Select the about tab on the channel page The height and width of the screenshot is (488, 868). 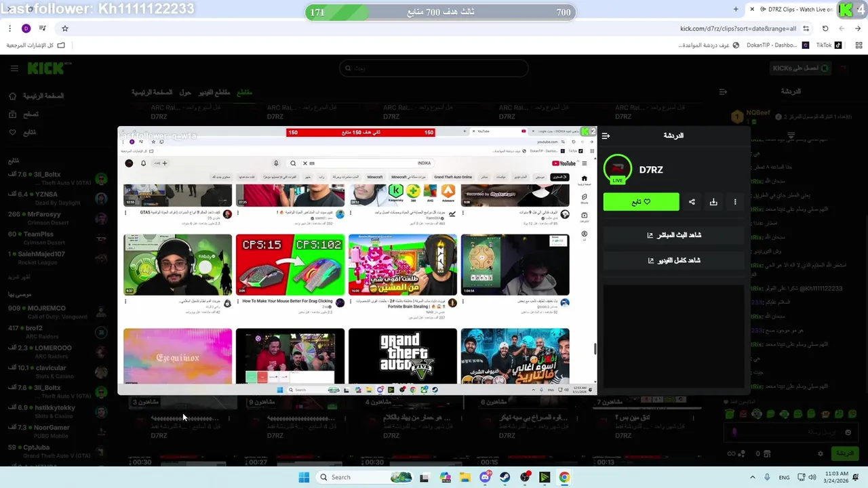[x=185, y=92]
